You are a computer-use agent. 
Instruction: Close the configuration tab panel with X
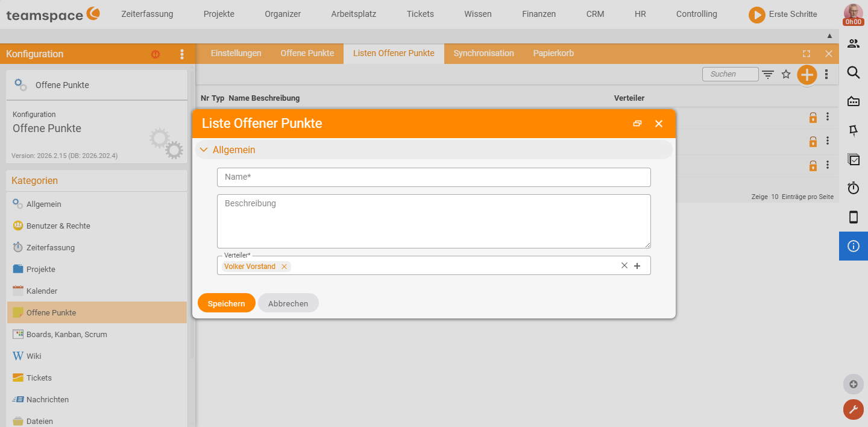pyautogui.click(x=829, y=54)
